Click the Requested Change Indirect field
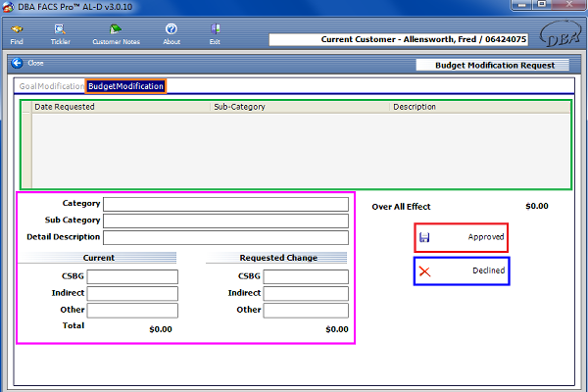Screen dimensions: 588x392 coord(306,294)
